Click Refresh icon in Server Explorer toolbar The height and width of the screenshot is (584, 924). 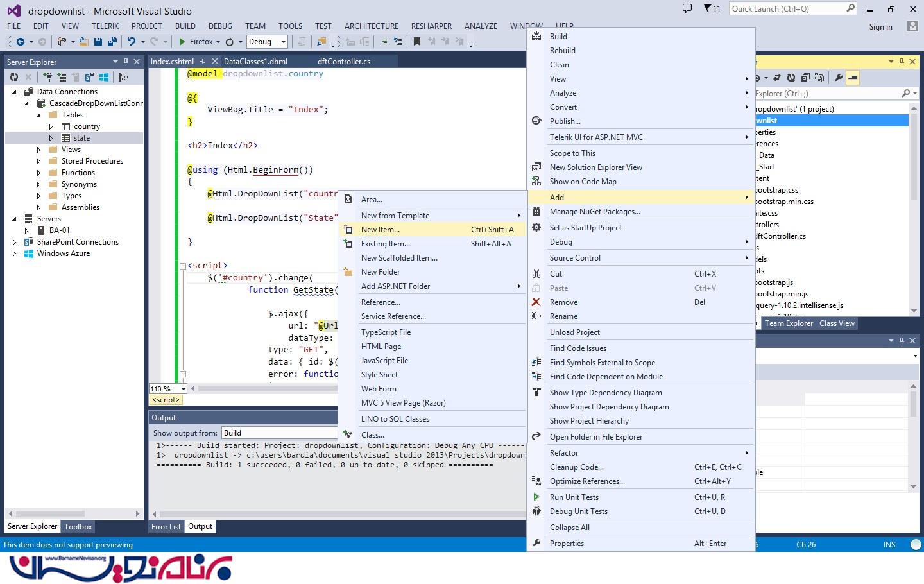click(14, 77)
